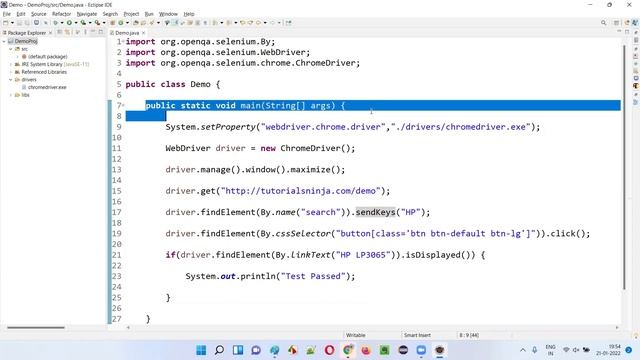Open the Debug configurations dropdown arrow
The image size is (640, 360).
pyautogui.click(x=62, y=23)
